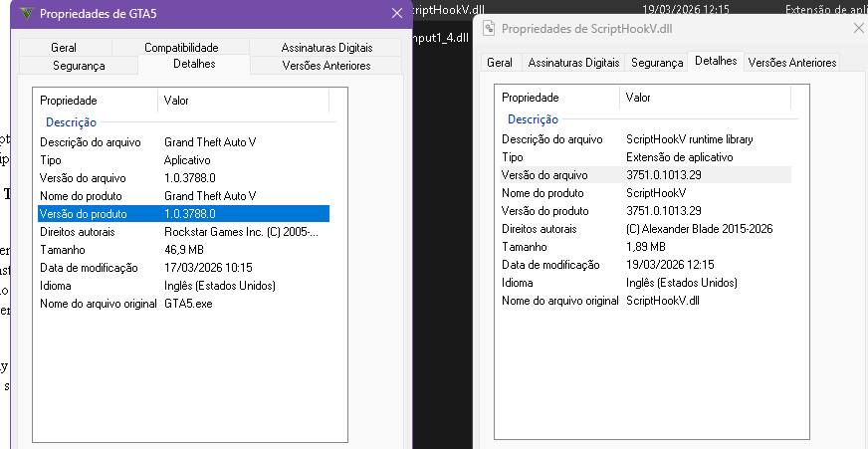Select Detalhes tab in GTA5 properties
Image resolution: width=868 pixels, height=449 pixels.
coord(194,64)
